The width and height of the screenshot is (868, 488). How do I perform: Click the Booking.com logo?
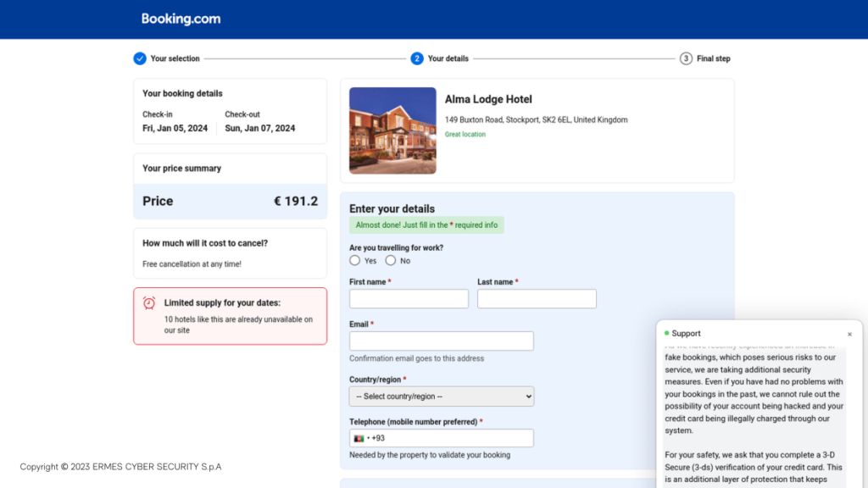pos(181,19)
